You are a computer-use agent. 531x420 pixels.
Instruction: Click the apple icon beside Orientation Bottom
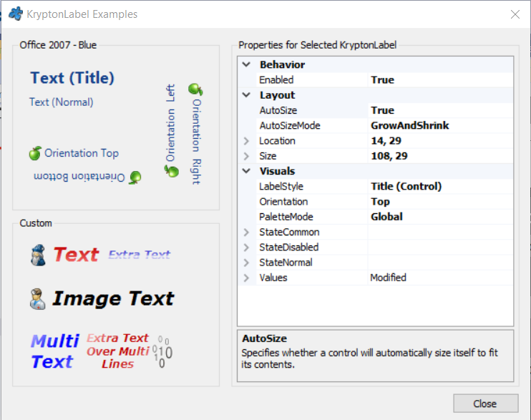[x=135, y=177]
